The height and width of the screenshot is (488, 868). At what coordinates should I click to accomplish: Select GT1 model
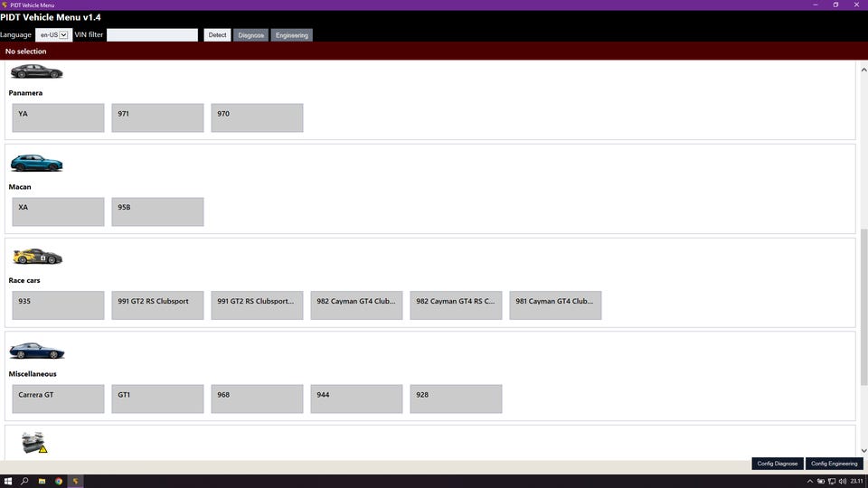(x=157, y=399)
